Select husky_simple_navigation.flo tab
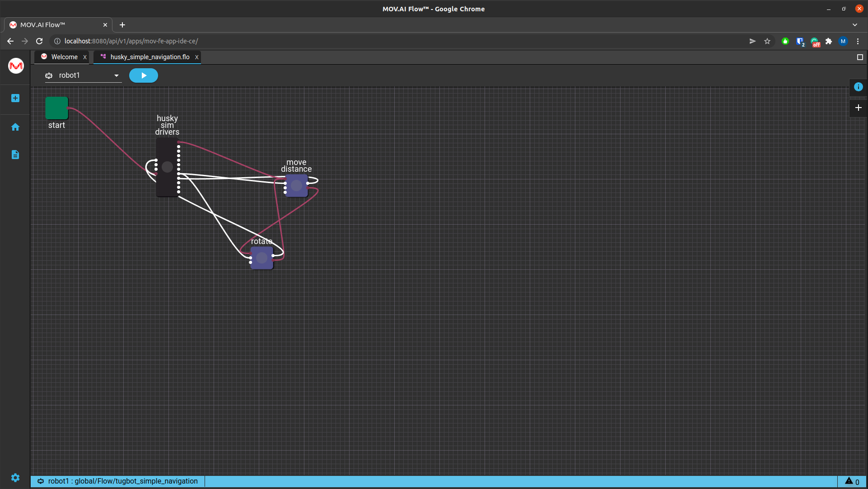Viewport: 868px width, 489px height. coord(149,57)
